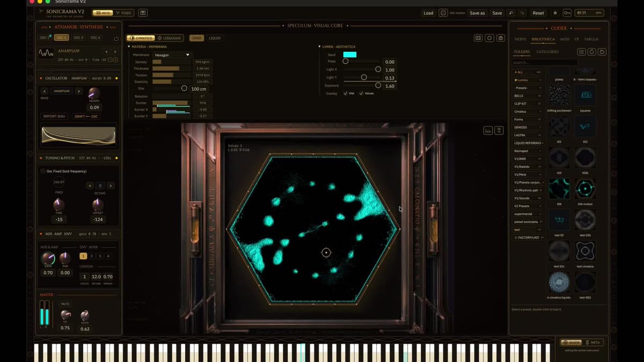Image resolution: width=644 pixels, height=362 pixels.
Task: Click the next preset arrow beside ANAPSAW title
Action: 115,52
